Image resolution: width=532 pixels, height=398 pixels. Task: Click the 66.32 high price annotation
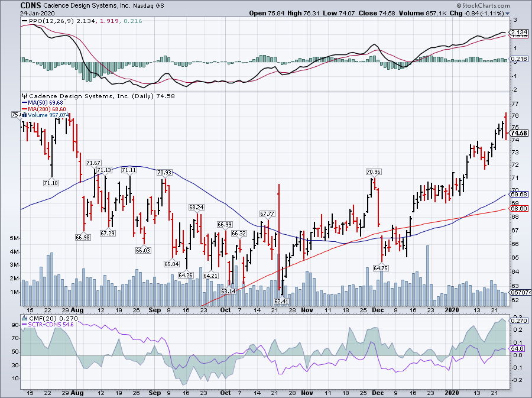(x=239, y=233)
